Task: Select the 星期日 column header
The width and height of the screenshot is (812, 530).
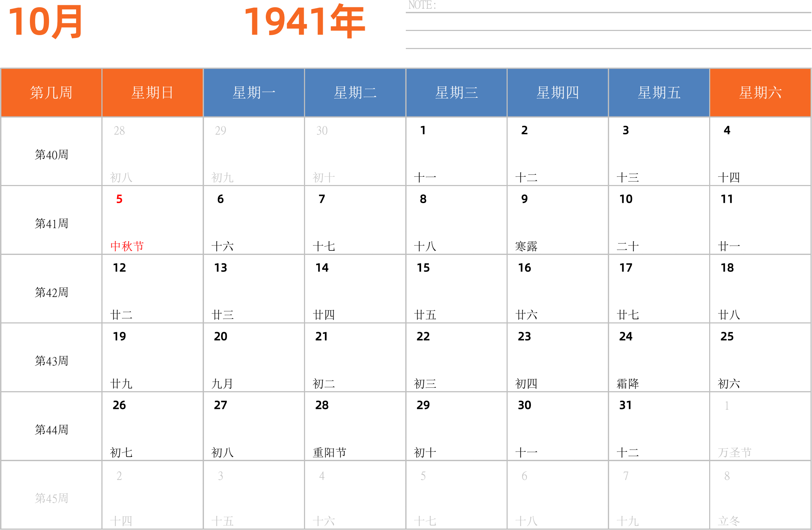Action: pyautogui.click(x=152, y=93)
